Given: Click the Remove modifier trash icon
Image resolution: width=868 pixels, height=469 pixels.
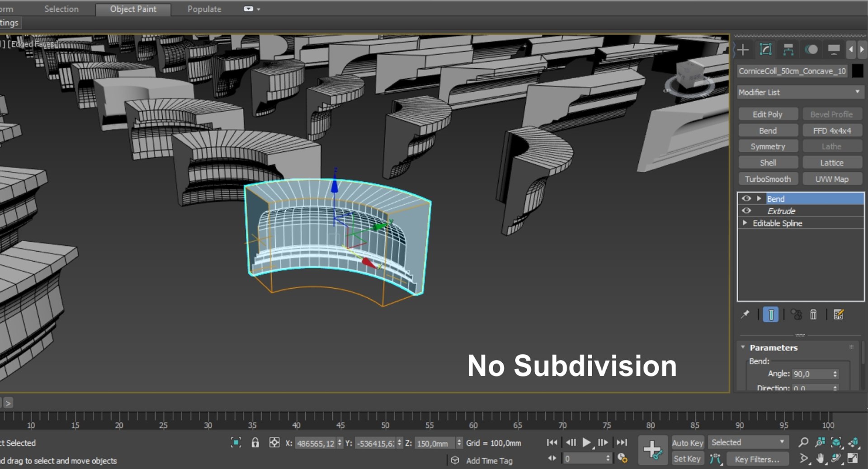Looking at the screenshot, I should tap(813, 314).
